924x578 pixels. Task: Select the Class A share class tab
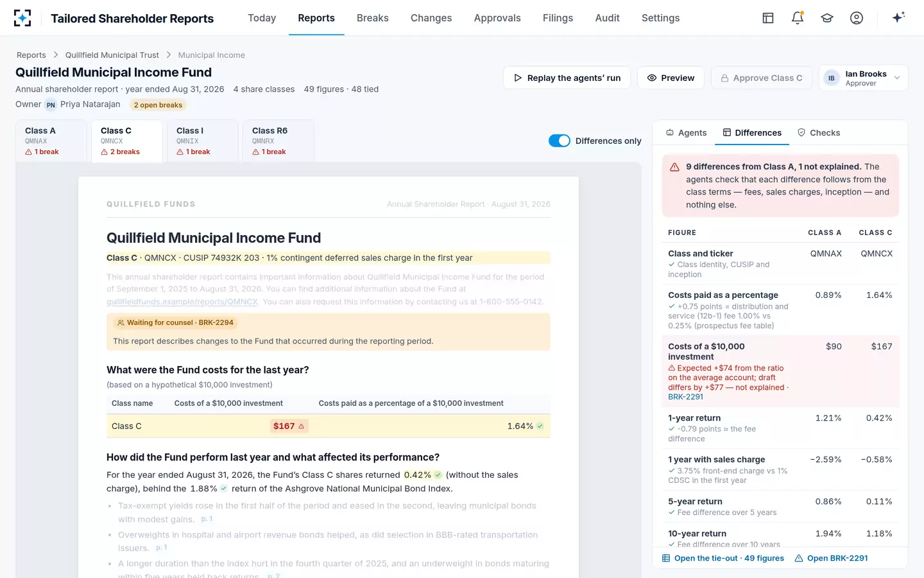click(51, 141)
